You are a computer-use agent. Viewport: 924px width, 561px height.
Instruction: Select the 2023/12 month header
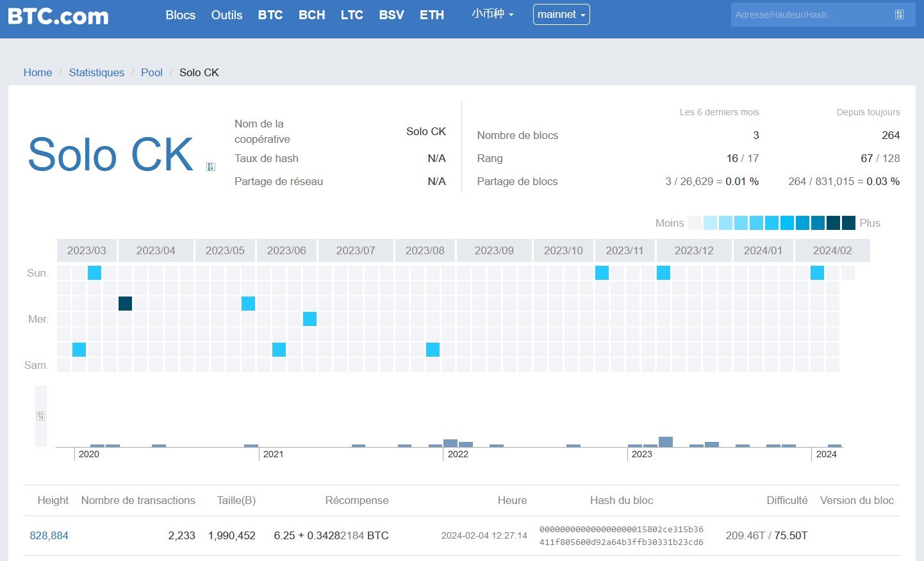(694, 250)
